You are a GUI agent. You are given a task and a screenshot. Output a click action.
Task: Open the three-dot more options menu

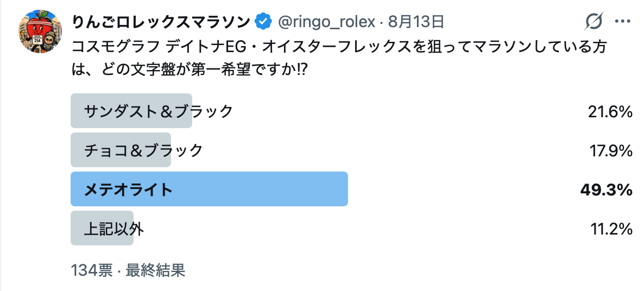pyautogui.click(x=622, y=21)
